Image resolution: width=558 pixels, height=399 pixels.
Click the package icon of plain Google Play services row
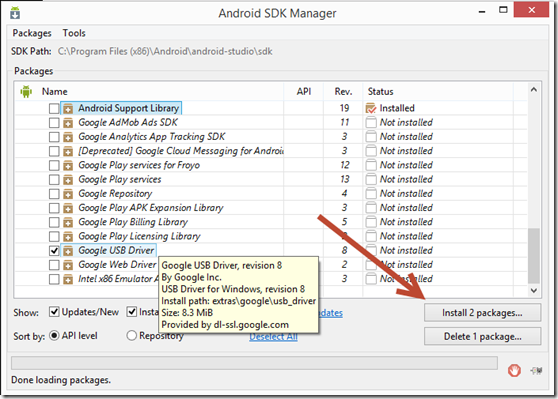68,179
